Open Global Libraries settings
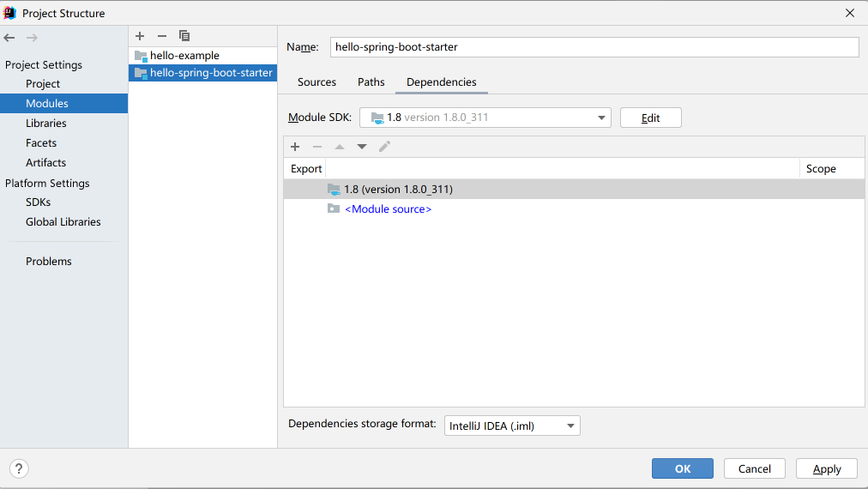Viewport: 868px width, 489px height. [63, 222]
